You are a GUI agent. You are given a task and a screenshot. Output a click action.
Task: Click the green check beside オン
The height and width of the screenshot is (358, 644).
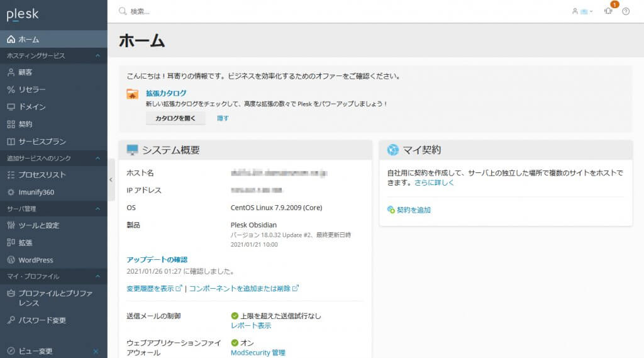(235, 343)
